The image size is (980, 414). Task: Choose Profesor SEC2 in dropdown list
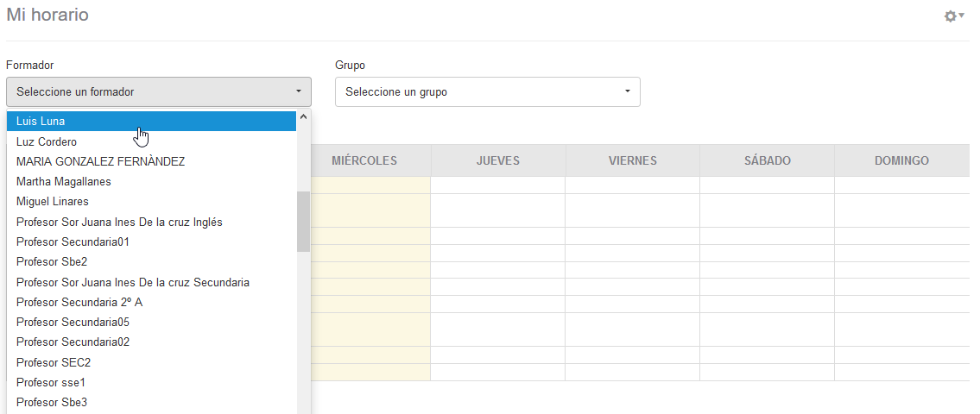[x=54, y=362]
